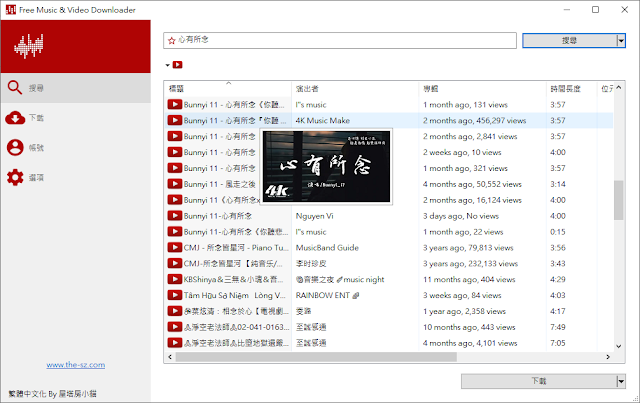Open the search button dropdown arrow
Screen dimensions: 640x403
(x=621, y=40)
